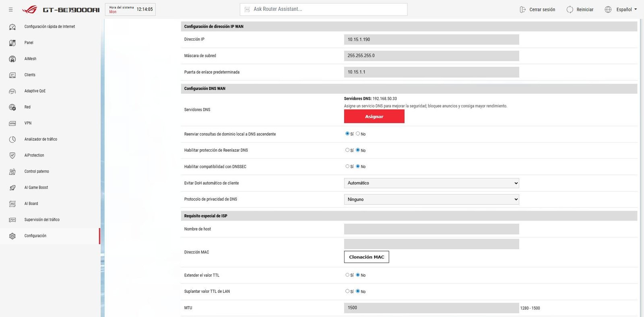Select Sí for Suplantar valor TTL de LAN
This screenshot has height=317, width=644.
pyautogui.click(x=347, y=291)
